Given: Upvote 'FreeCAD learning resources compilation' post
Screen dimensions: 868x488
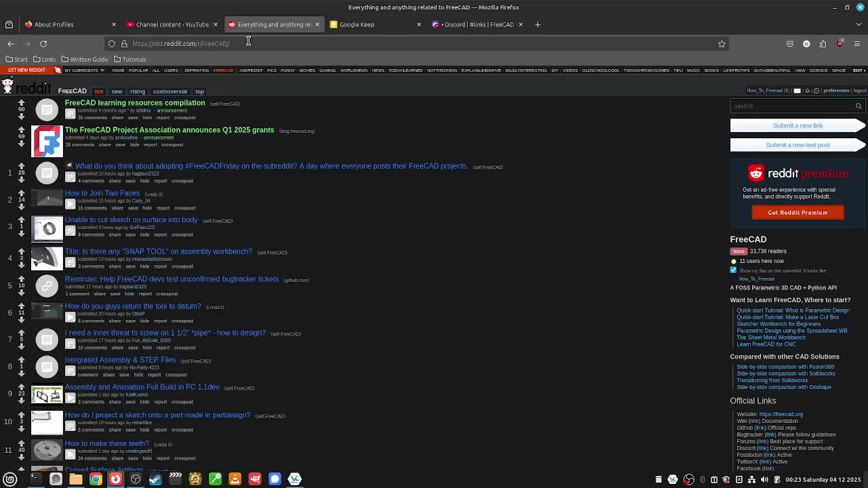Looking at the screenshot, I should click(x=21, y=102).
